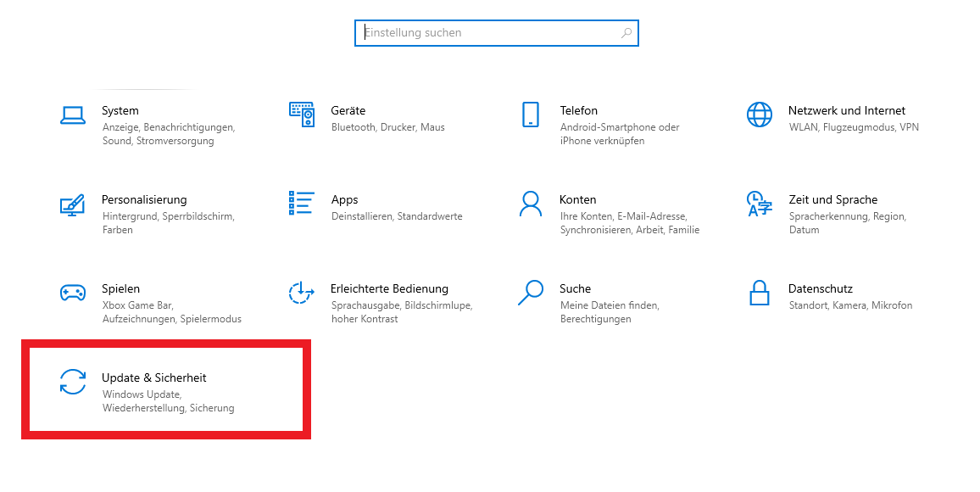Click the Netzwerk und Internet globe icon

pyautogui.click(x=760, y=115)
